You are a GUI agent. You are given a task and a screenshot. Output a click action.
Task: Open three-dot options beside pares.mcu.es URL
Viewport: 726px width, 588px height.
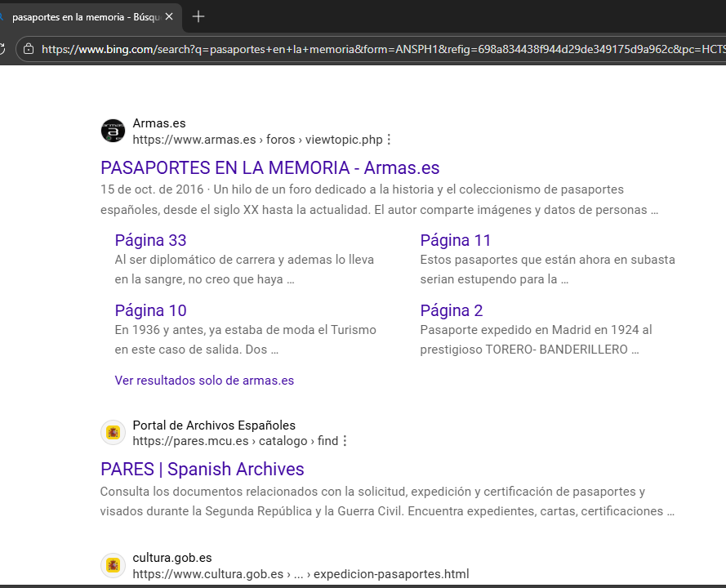click(x=345, y=441)
